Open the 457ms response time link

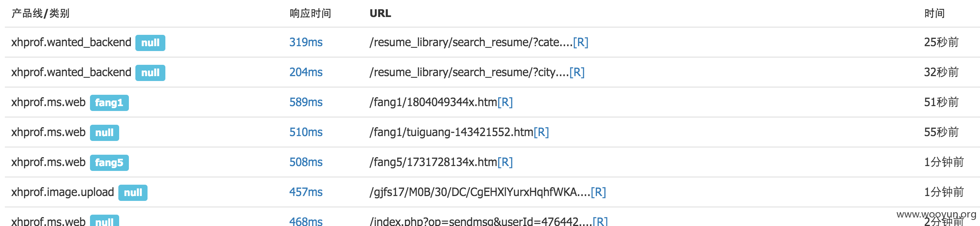click(306, 192)
